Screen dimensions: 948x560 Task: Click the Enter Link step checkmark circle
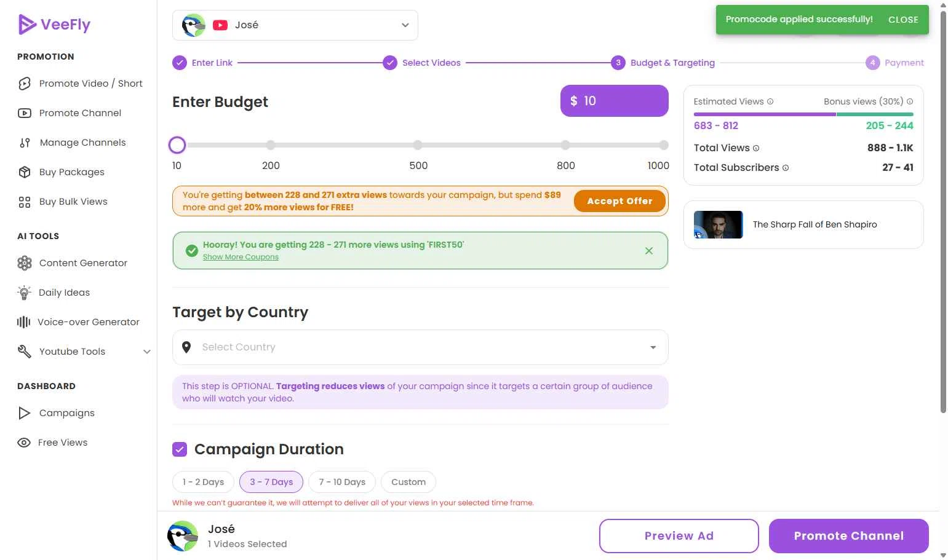[180, 63]
